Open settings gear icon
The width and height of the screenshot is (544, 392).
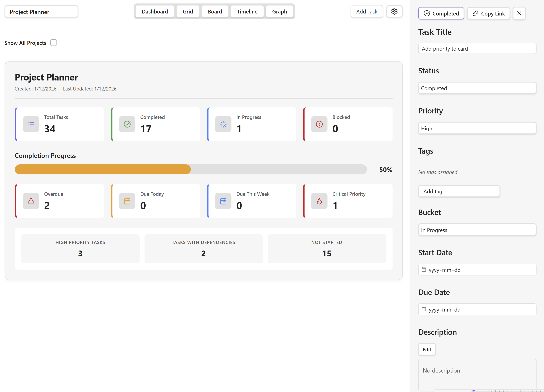pos(394,11)
